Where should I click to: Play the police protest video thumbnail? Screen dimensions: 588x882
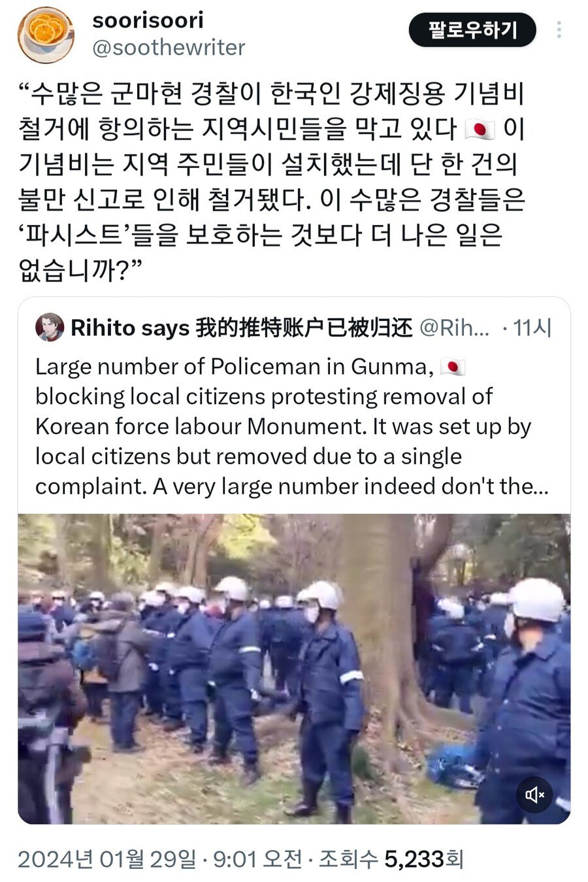[294, 668]
